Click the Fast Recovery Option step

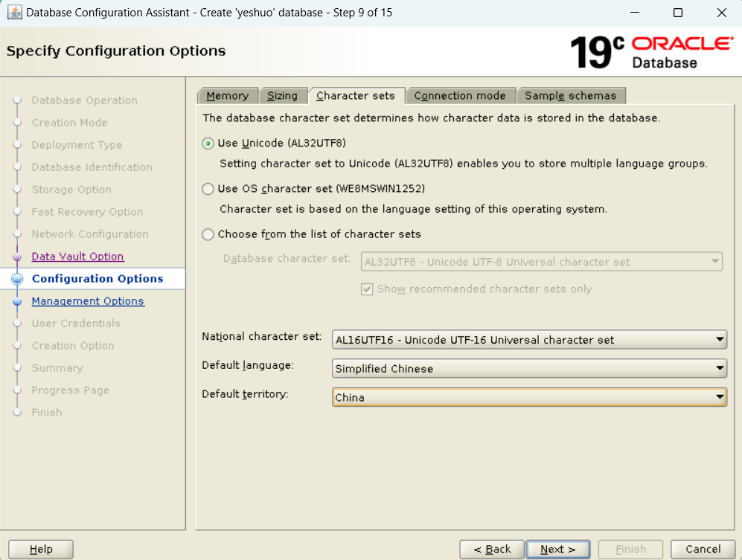(x=87, y=211)
